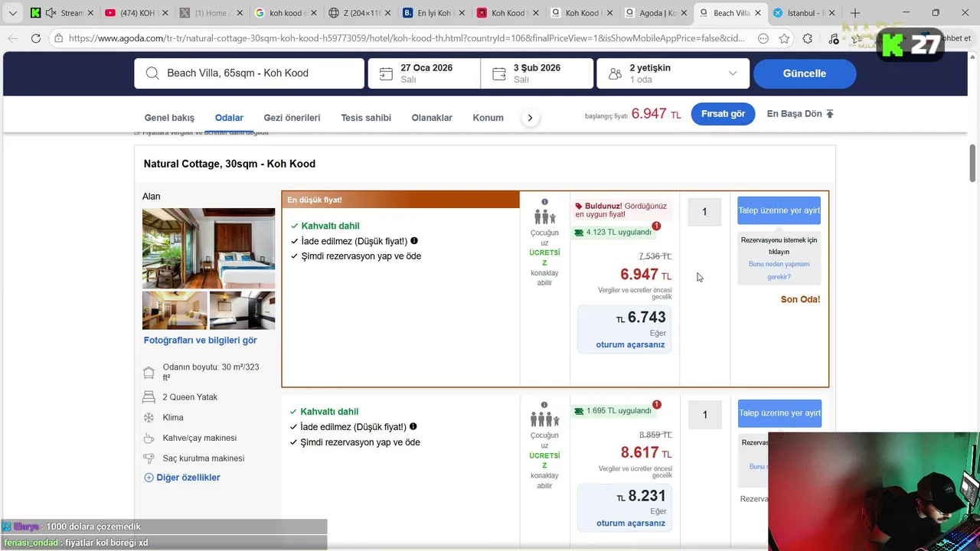Click the Saç kurutma makinesi icon
Viewport: 980px width, 551px height.
(x=149, y=458)
